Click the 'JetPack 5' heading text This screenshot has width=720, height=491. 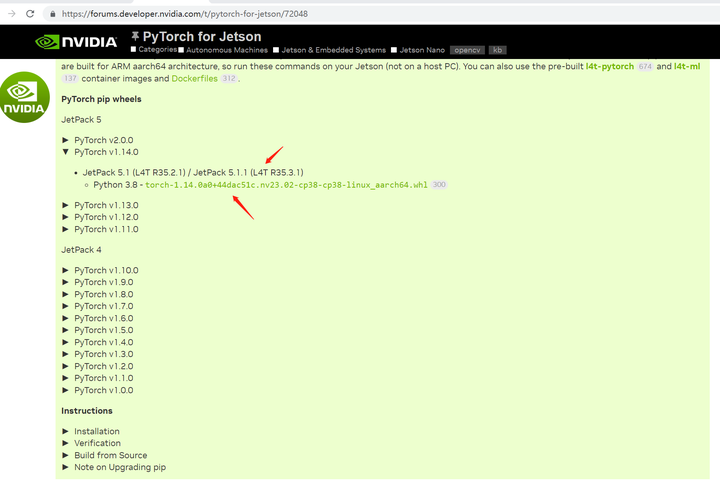81,120
